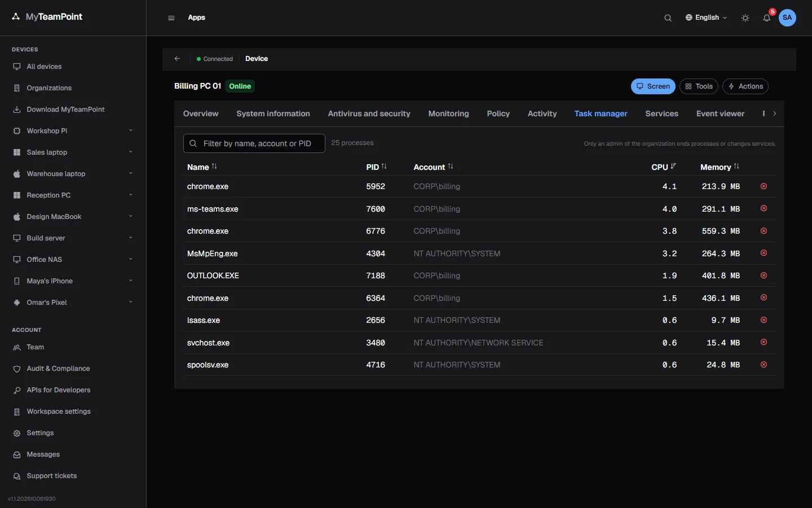Open the English language dropdown
Image resolution: width=812 pixels, height=508 pixels.
[x=706, y=18]
